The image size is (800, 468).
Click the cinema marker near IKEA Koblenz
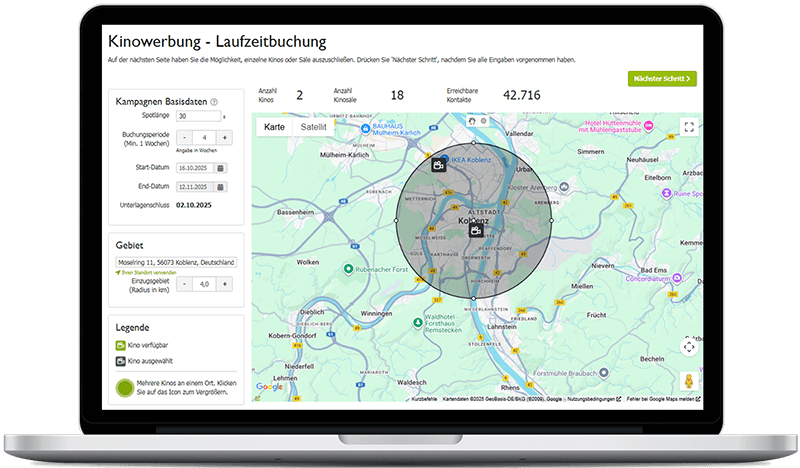click(x=438, y=165)
